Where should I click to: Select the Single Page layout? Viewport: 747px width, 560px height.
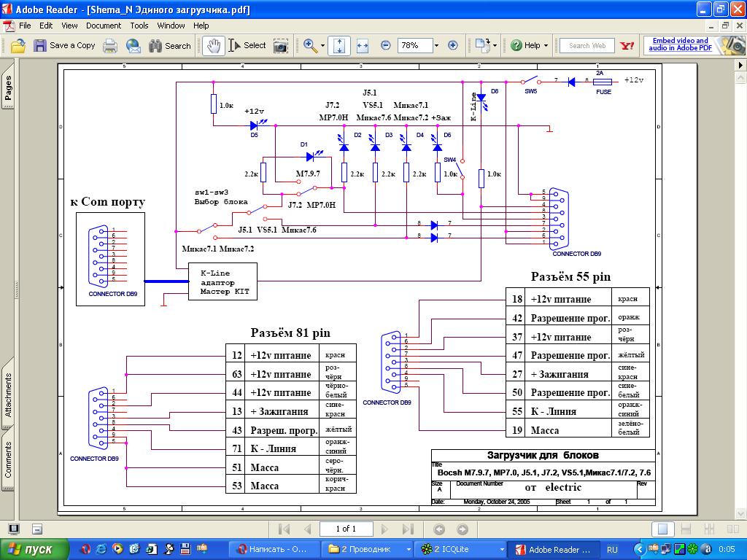[662, 529]
